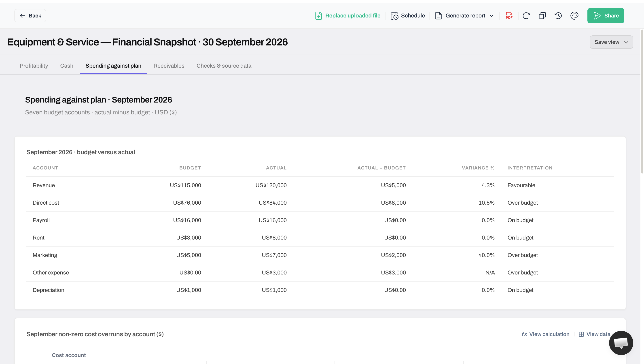Click the refresh icon in toolbar
The height and width of the screenshot is (364, 644).
click(x=526, y=15)
